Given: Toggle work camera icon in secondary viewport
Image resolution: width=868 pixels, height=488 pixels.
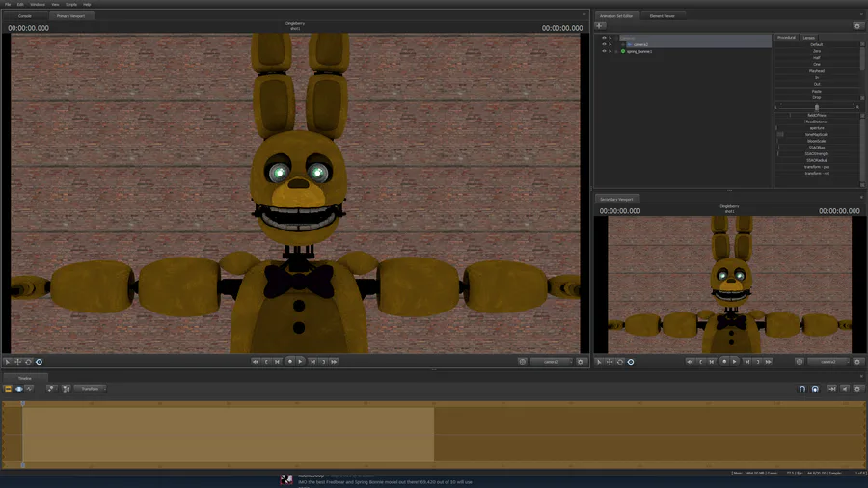Looking at the screenshot, I should coord(799,362).
